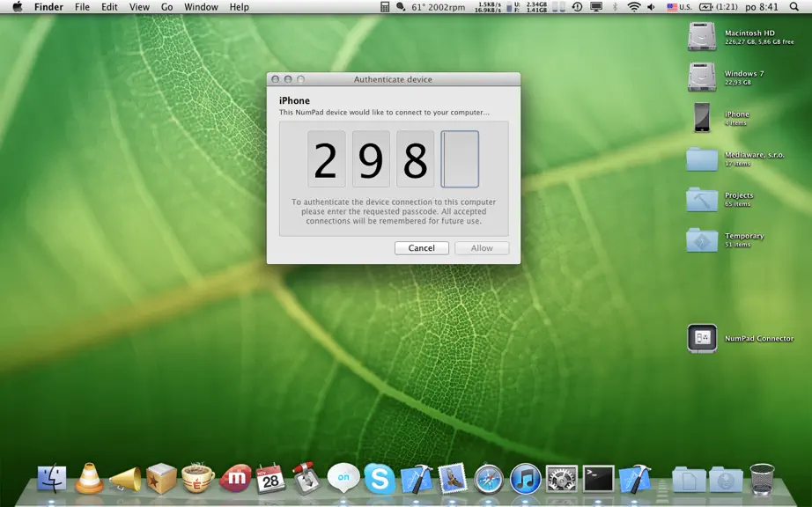Launch VLC cone icon in Dock
Screen dimensions: 812x507
(89, 478)
